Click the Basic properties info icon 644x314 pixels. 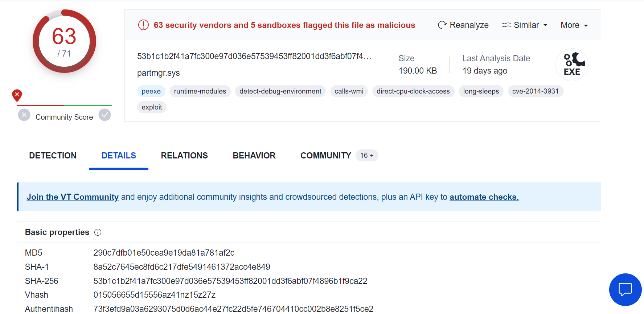click(x=98, y=232)
